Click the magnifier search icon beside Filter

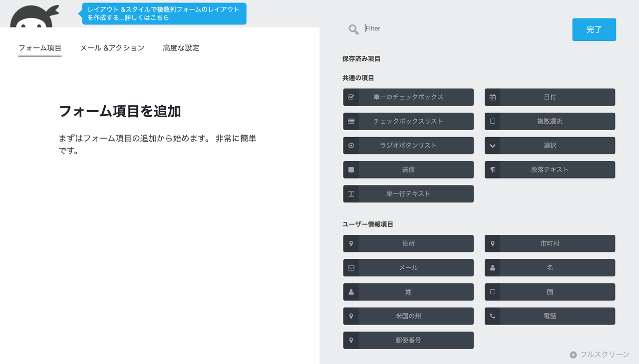pos(353,29)
